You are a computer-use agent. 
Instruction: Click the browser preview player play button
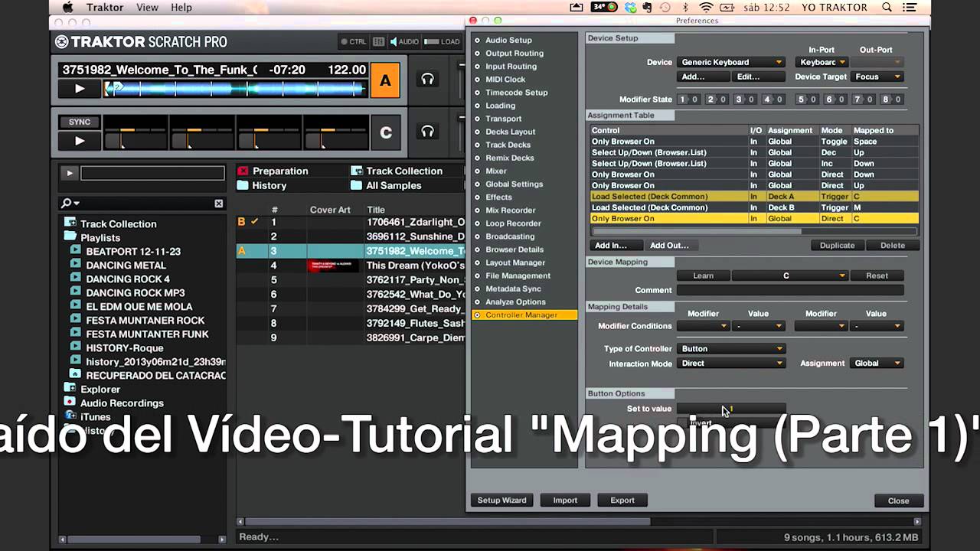69,173
